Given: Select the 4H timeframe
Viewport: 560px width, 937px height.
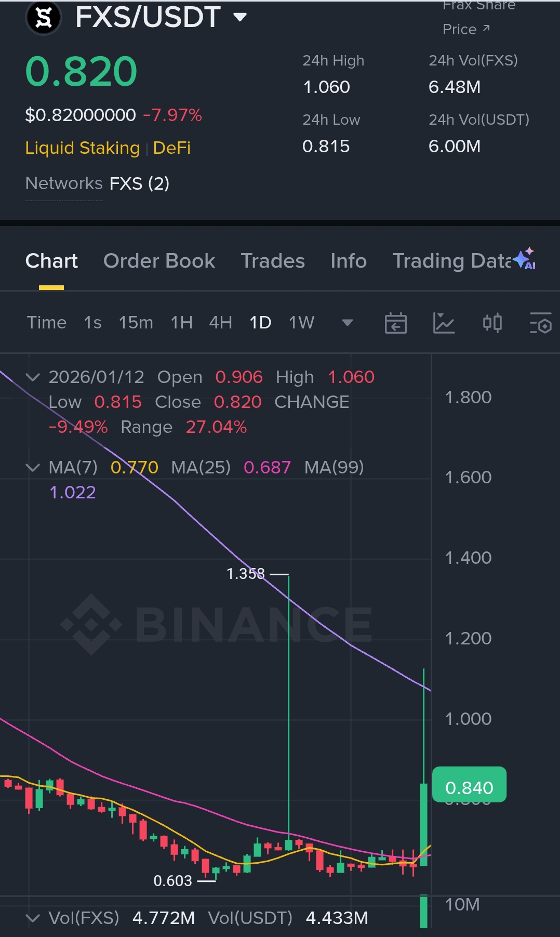Looking at the screenshot, I should [220, 323].
